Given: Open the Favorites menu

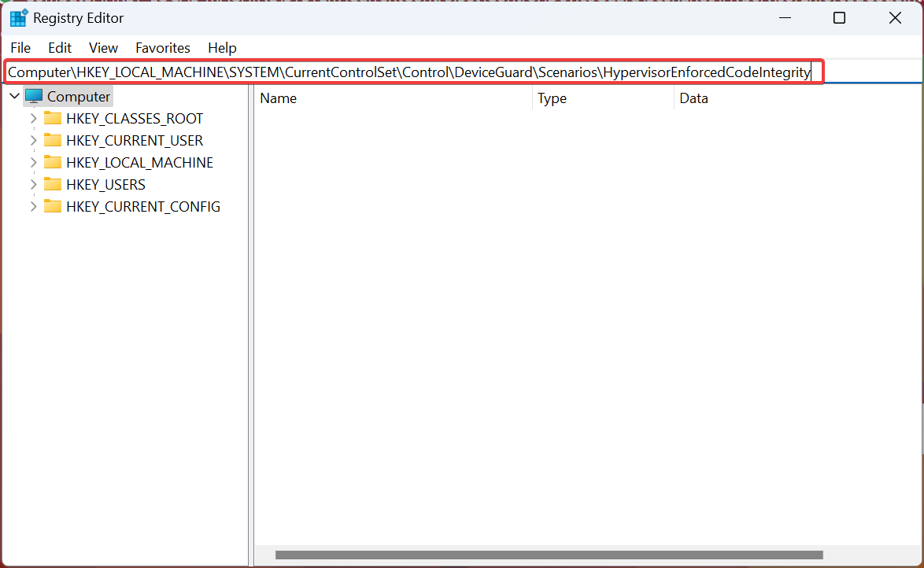Looking at the screenshot, I should pos(162,48).
